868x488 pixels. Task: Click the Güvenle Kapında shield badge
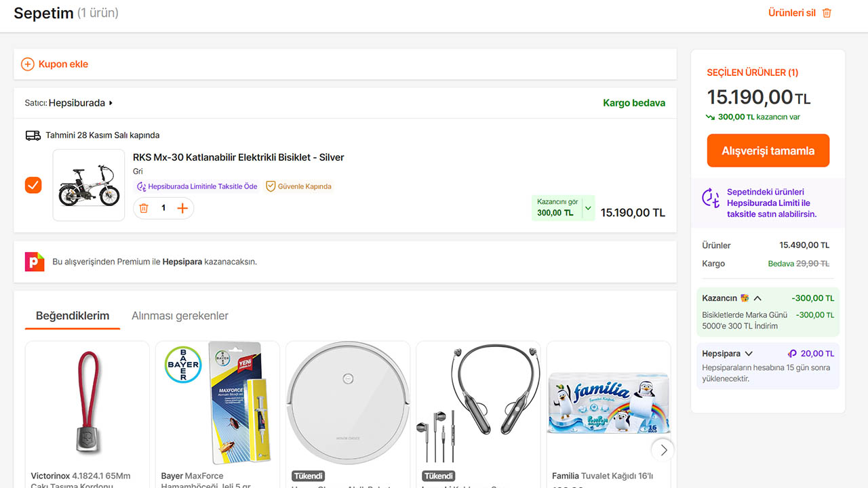(271, 186)
